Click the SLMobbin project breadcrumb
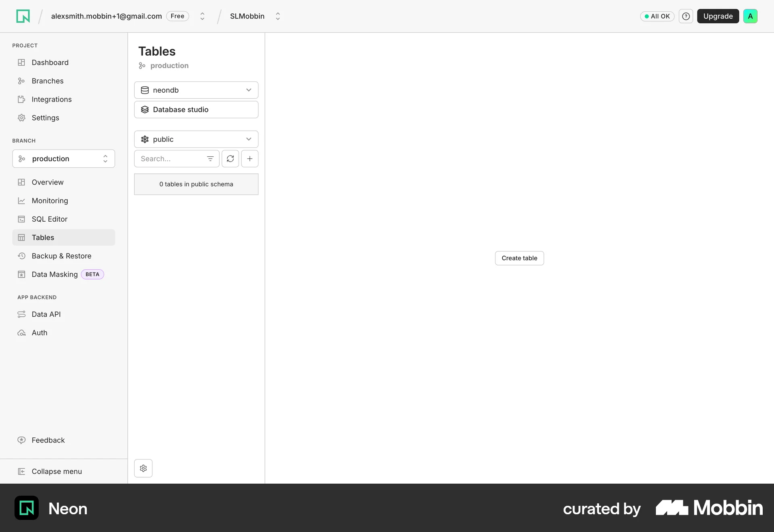 point(247,16)
